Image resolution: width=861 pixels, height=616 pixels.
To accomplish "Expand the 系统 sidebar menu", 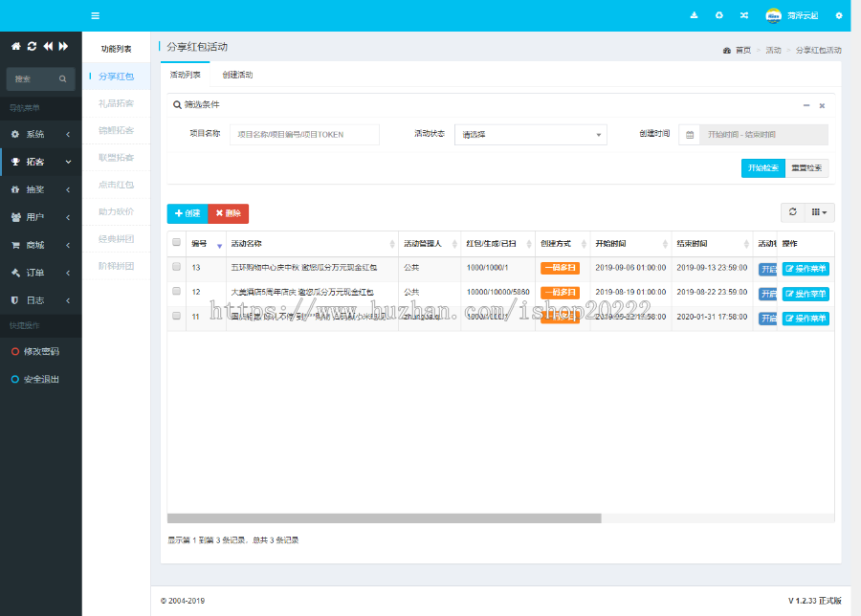I will click(40, 135).
